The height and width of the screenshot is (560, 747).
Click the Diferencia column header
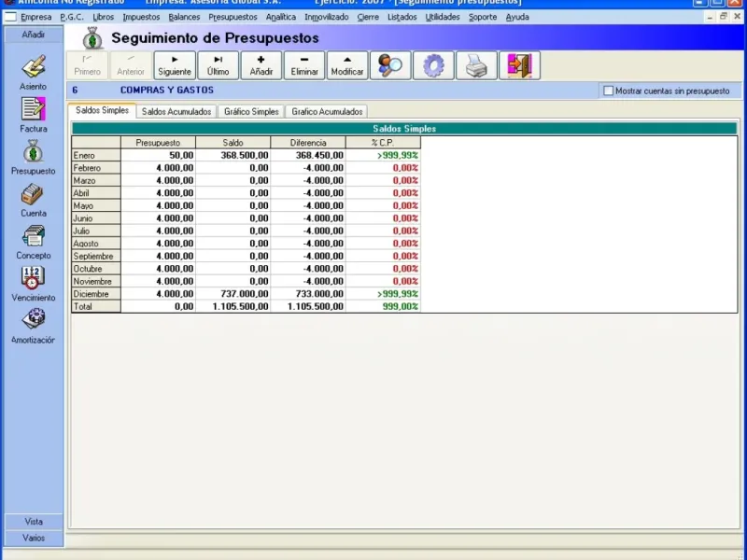pos(308,143)
